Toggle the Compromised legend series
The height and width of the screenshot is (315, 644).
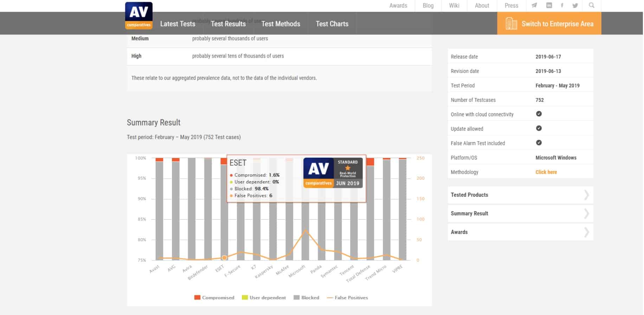(x=214, y=297)
